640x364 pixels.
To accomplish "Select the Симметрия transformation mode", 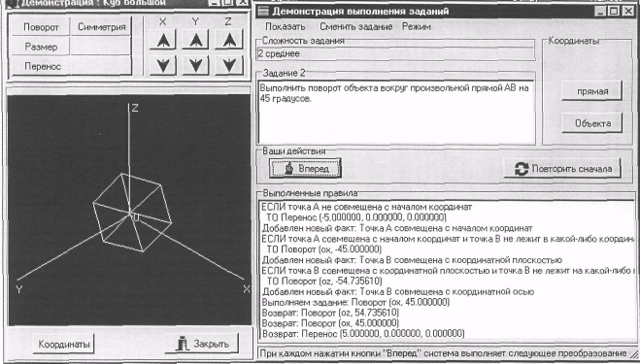I will point(101,27).
